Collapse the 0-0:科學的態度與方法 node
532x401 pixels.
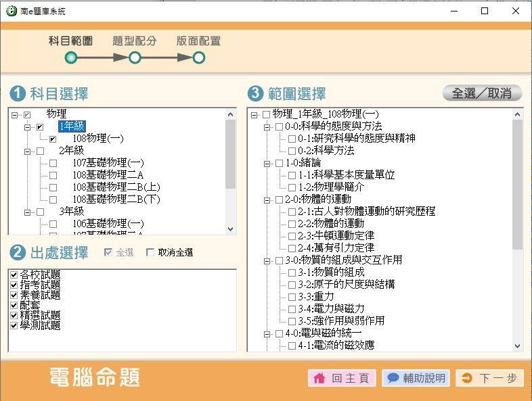click(267, 127)
